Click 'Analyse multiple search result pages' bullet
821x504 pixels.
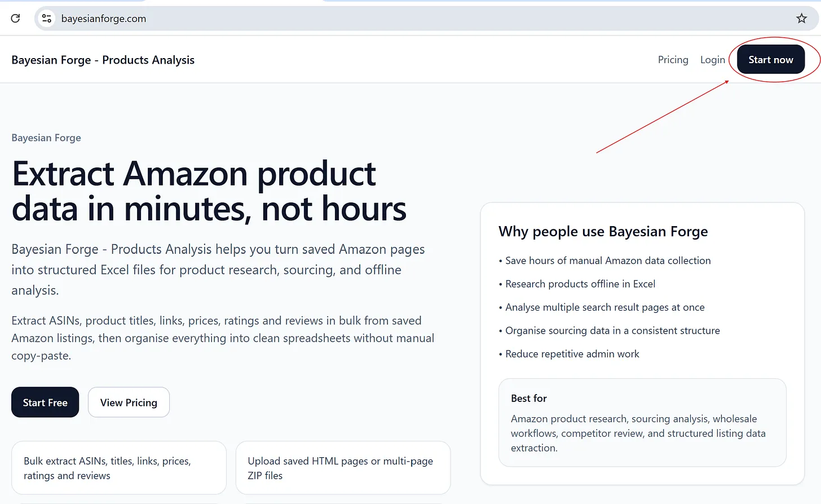coord(604,307)
